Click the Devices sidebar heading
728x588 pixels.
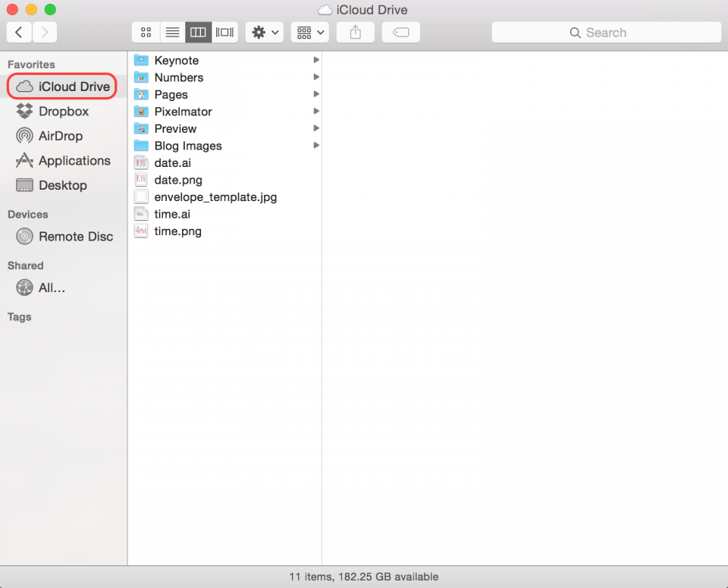(x=28, y=214)
